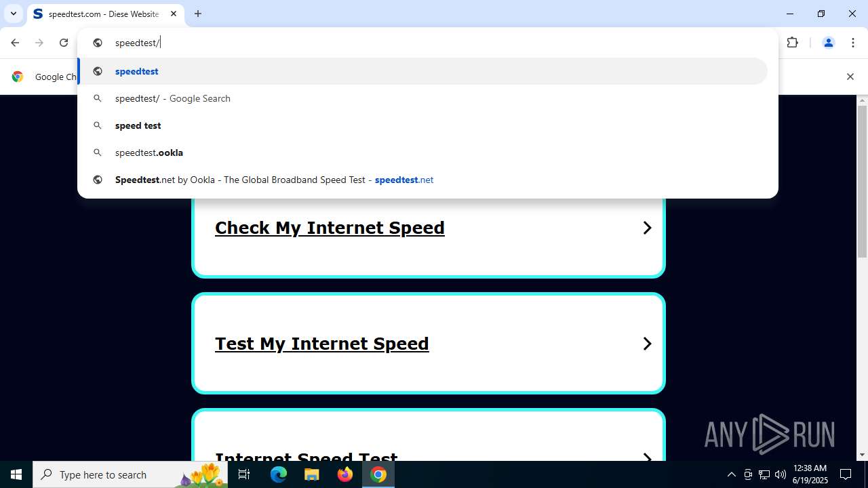Open the network tray icon
Viewport: 868px width, 488px height.
(x=764, y=474)
